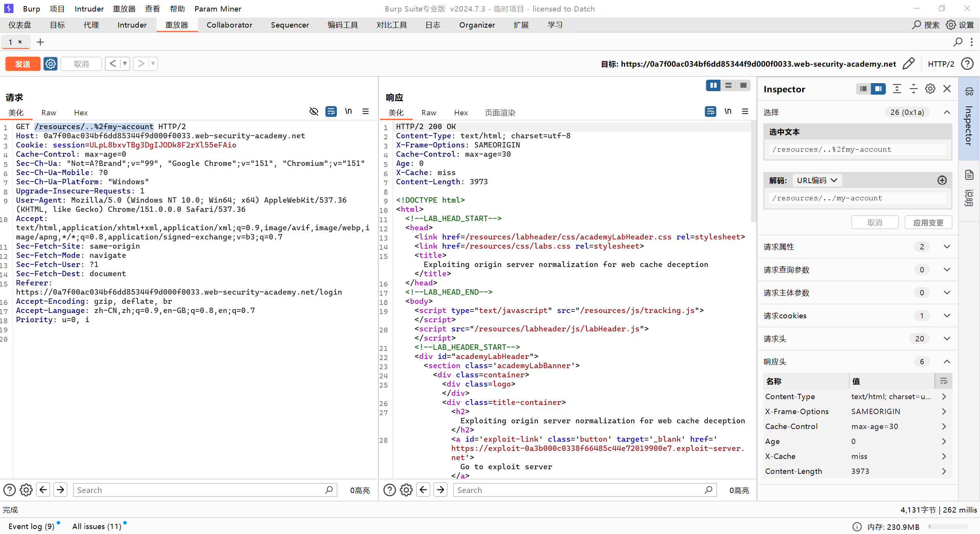This screenshot has height=534, width=980.
Task: Toggle word wrap in response editor
Action: [x=710, y=111]
